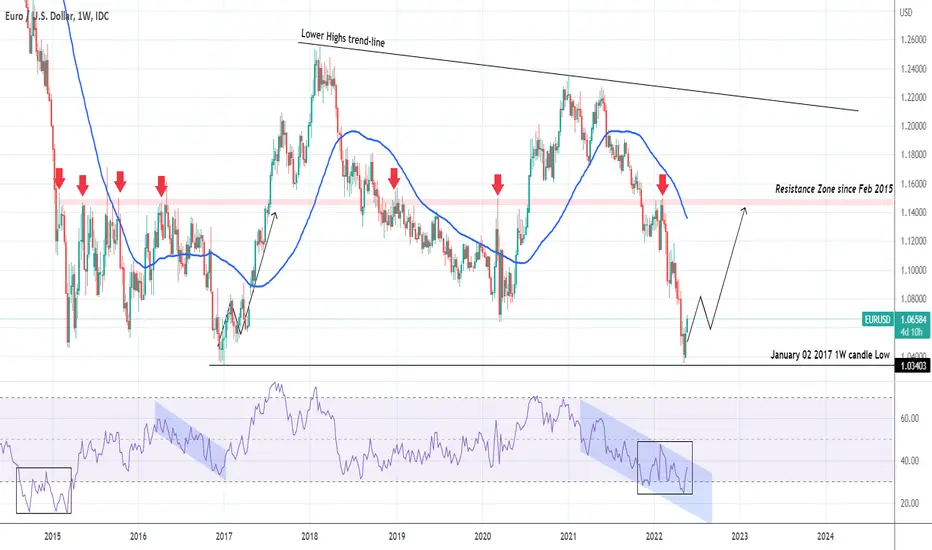This screenshot has width=932, height=550.
Task: Click the 2023 label on time axis
Action: [739, 537]
